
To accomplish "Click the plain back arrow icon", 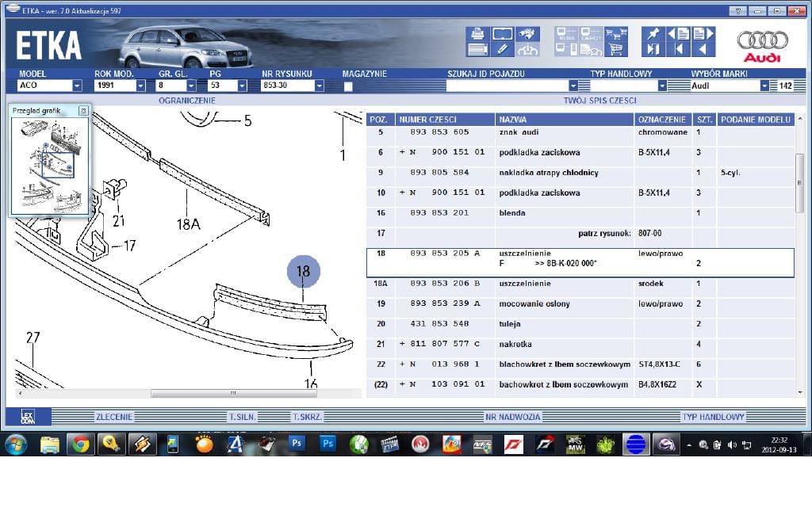I will pos(703,49).
